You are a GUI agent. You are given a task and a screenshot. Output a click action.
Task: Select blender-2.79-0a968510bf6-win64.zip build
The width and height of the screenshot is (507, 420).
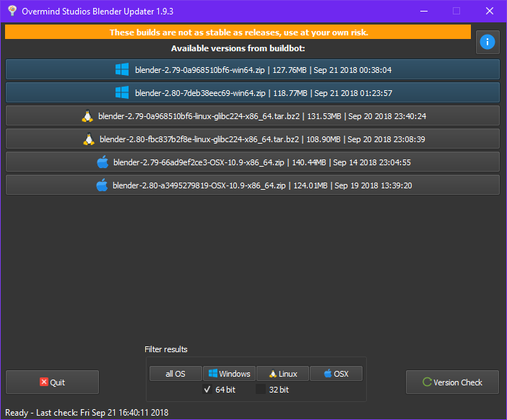point(253,69)
